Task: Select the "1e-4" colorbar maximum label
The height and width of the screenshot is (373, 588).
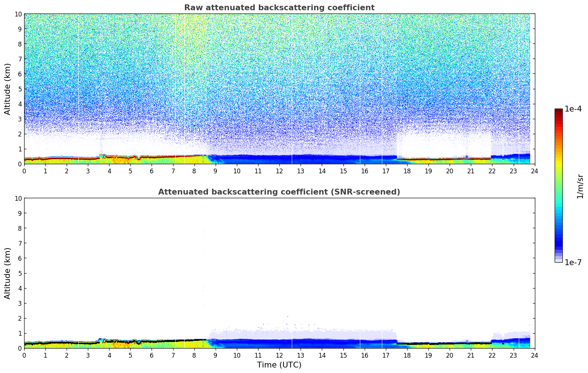Action: pos(573,109)
